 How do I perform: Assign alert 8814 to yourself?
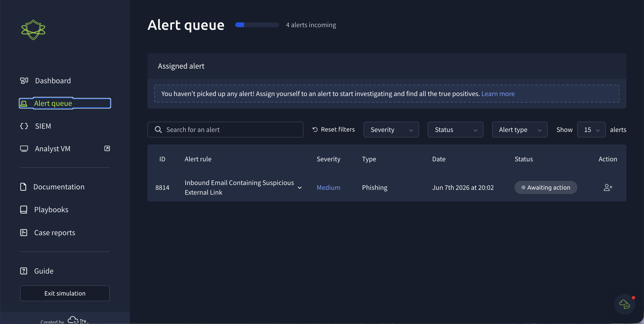[x=608, y=187]
